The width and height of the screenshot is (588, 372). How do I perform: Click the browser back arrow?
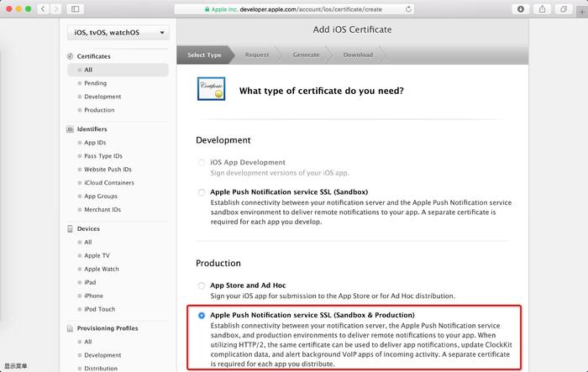tap(45, 8)
